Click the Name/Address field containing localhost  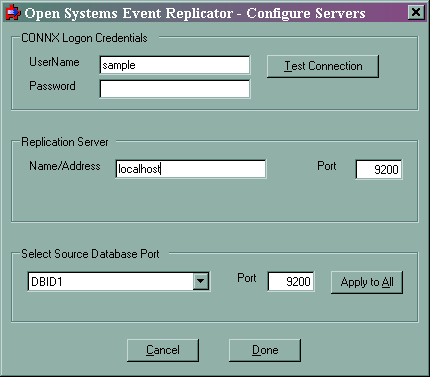(191, 169)
